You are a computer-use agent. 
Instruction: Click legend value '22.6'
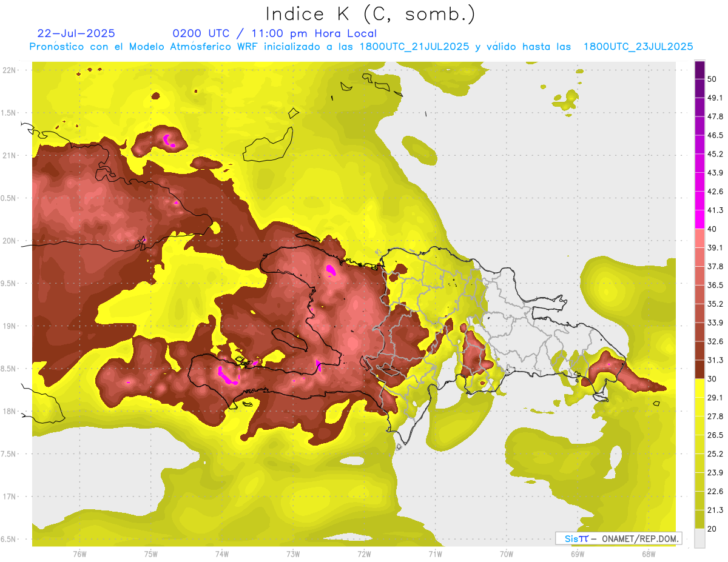(x=715, y=492)
